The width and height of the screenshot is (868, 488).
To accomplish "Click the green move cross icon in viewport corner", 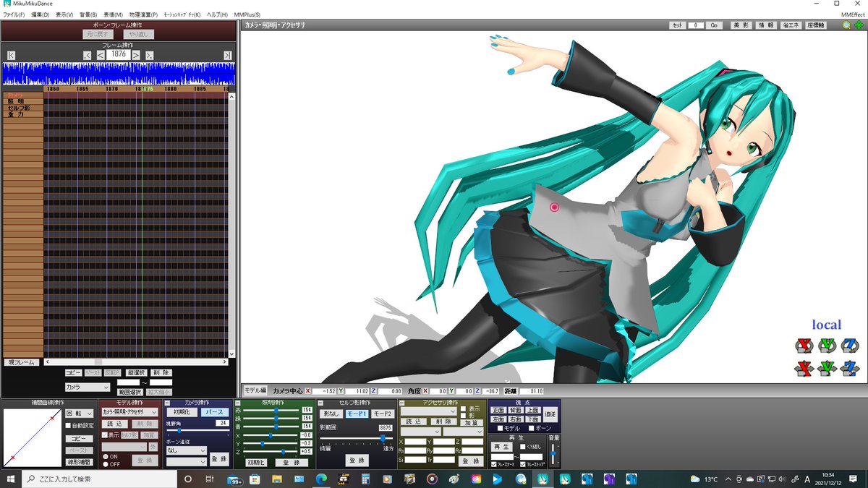I will pos(859,25).
